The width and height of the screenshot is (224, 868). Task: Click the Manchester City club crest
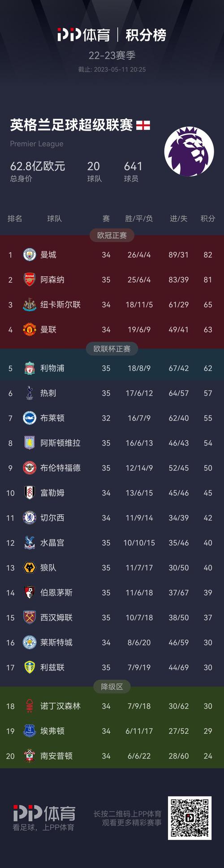[x=30, y=255]
